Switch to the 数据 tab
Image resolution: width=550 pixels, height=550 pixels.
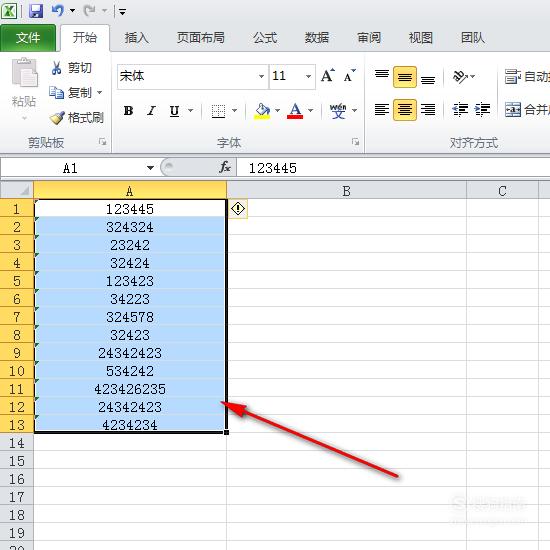(x=317, y=38)
